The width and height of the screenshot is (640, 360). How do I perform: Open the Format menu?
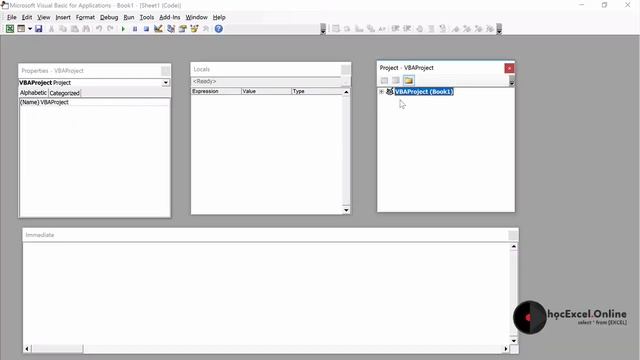(85, 17)
